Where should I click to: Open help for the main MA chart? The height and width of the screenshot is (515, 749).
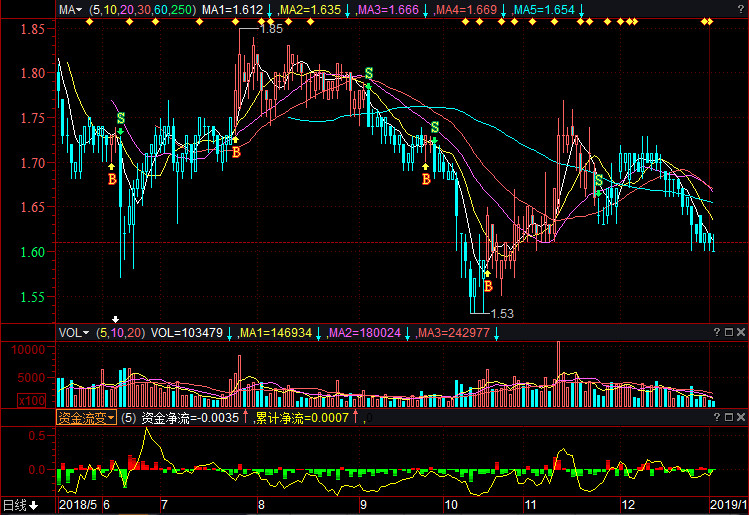(741, 10)
